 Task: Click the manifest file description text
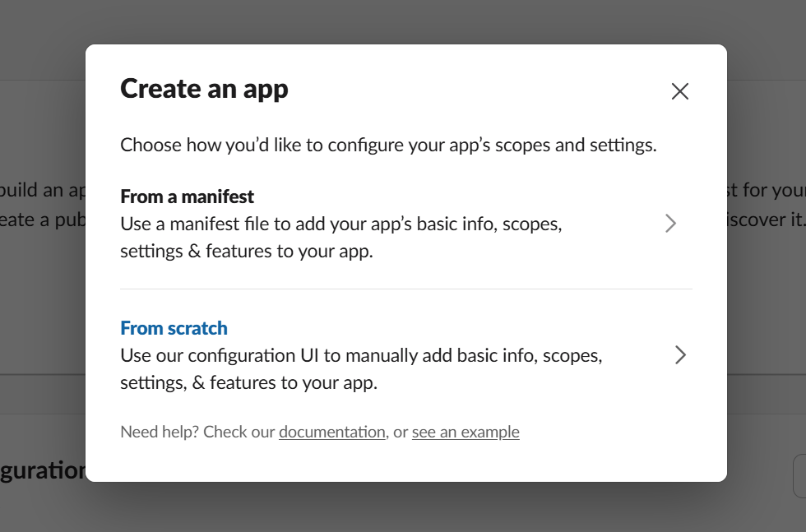coord(340,224)
